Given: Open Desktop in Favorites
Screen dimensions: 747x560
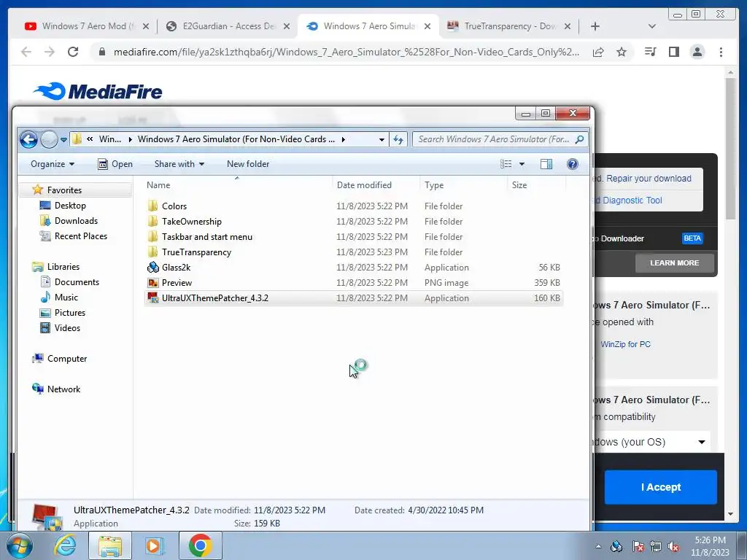Looking at the screenshot, I should 70,205.
